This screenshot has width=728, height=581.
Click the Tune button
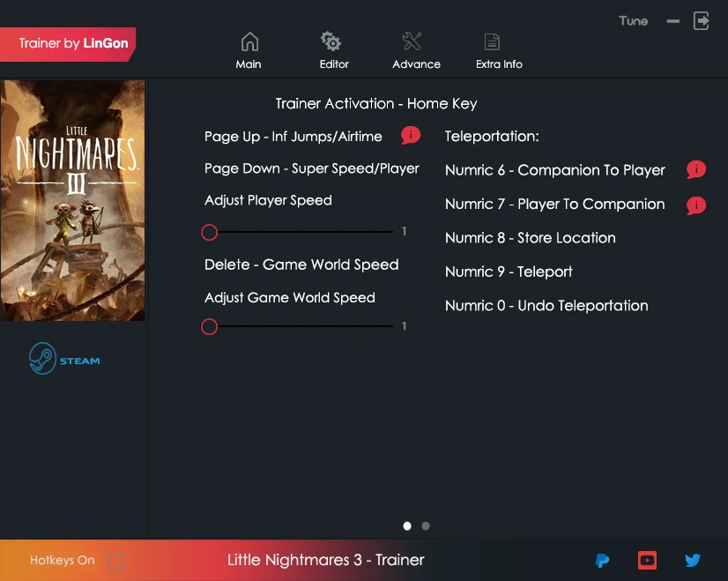(634, 21)
